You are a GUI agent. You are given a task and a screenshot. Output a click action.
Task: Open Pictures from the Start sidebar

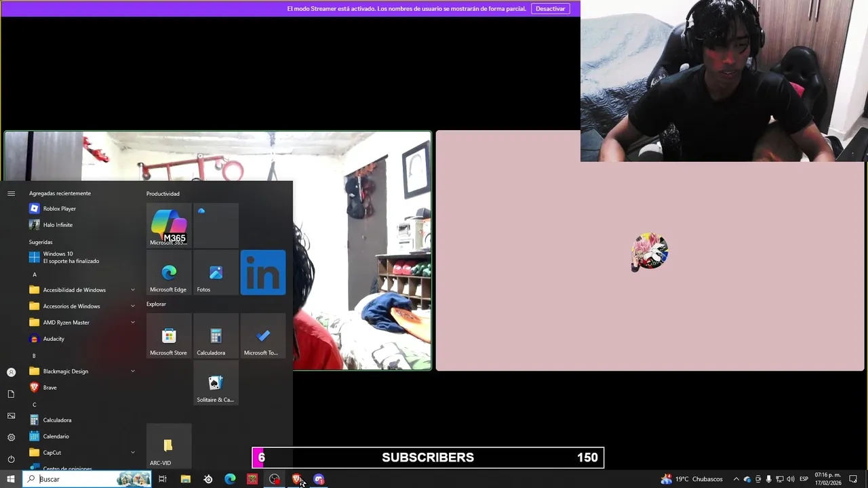point(11,415)
